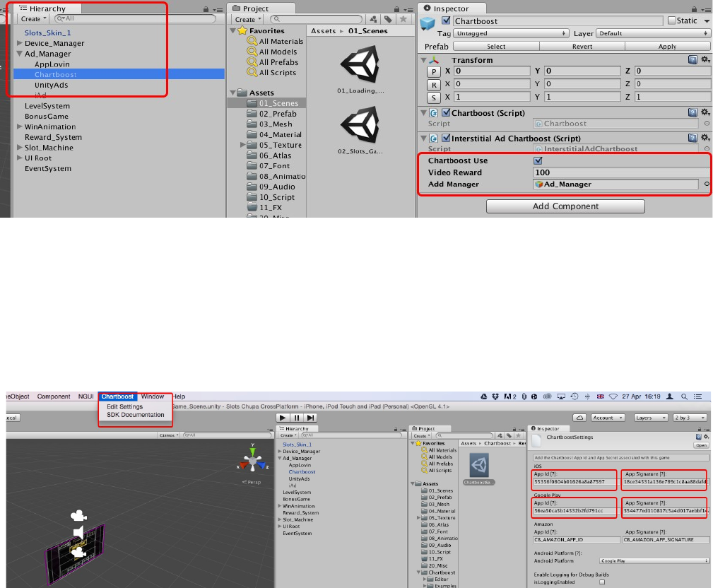Viewport: 713px width, 588px height.
Task: Open Chartboost (Script) gear settings menu
Action: (x=705, y=112)
